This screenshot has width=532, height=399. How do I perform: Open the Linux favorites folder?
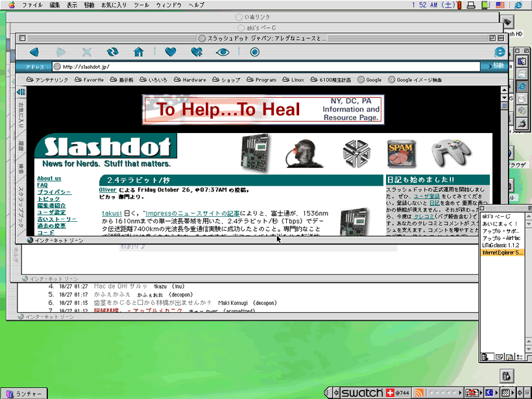click(x=293, y=80)
